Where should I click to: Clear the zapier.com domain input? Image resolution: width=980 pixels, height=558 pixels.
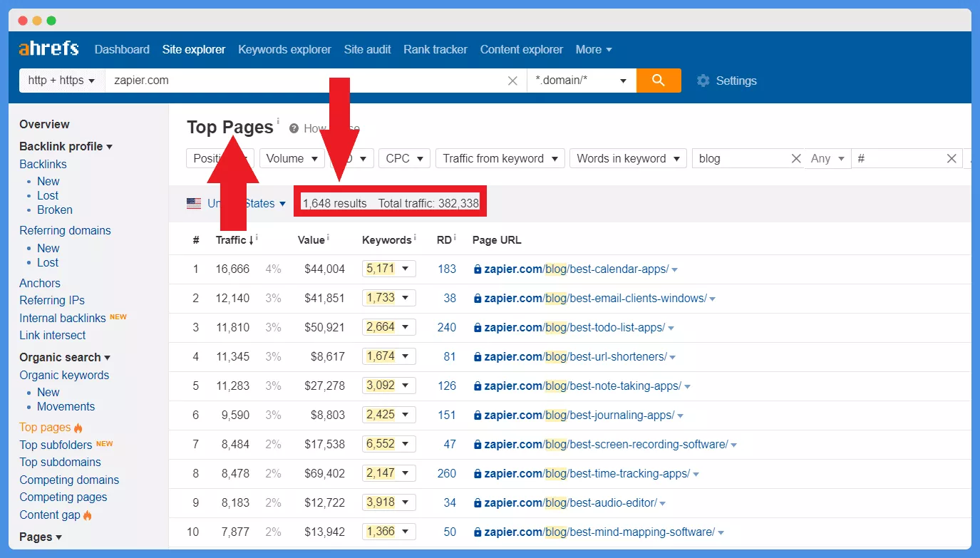(x=512, y=81)
